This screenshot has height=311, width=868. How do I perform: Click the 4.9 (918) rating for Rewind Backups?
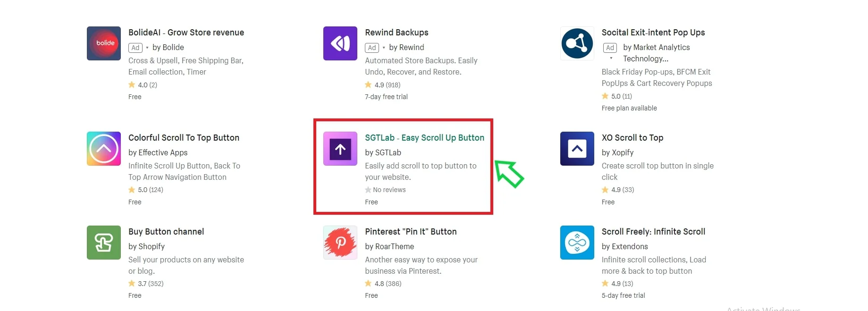pyautogui.click(x=383, y=84)
